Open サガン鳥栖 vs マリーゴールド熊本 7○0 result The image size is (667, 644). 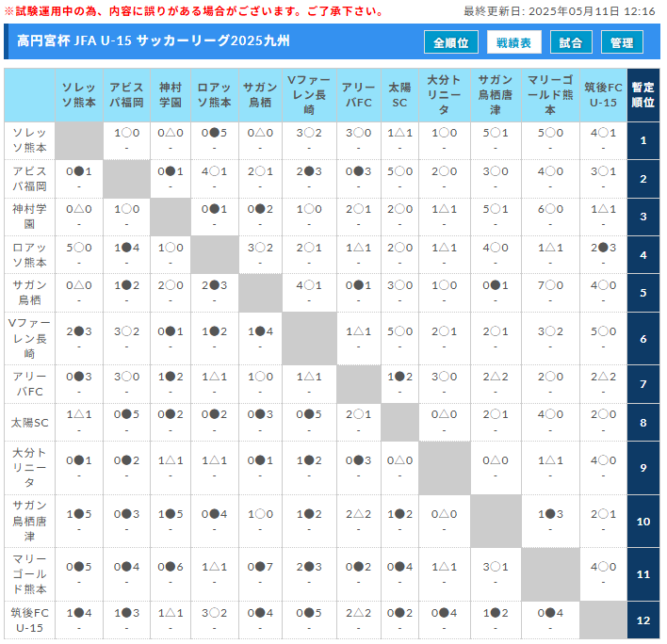click(550, 284)
